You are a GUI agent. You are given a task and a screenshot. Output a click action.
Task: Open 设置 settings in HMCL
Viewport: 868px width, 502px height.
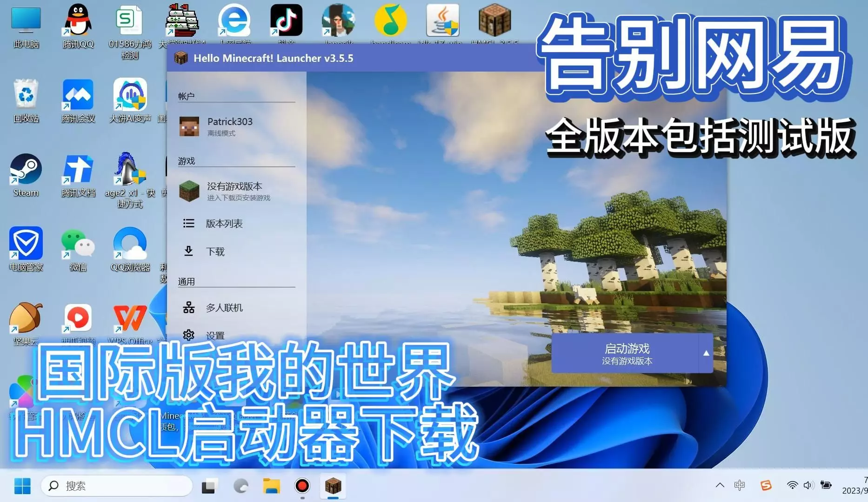pos(236,335)
